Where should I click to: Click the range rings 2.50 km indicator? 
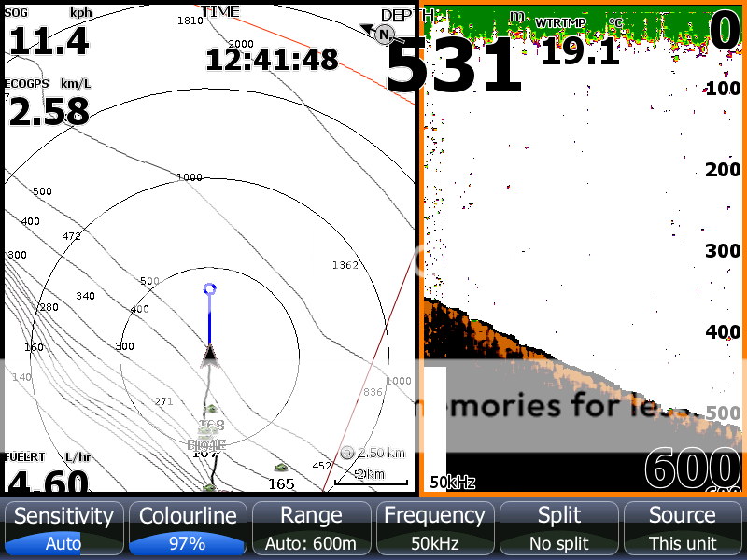[x=373, y=453]
